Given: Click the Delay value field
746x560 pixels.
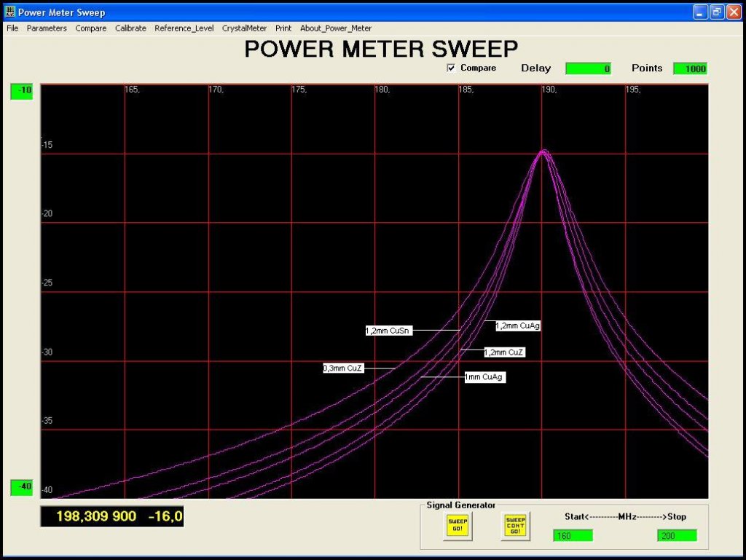Looking at the screenshot, I should click(x=588, y=69).
